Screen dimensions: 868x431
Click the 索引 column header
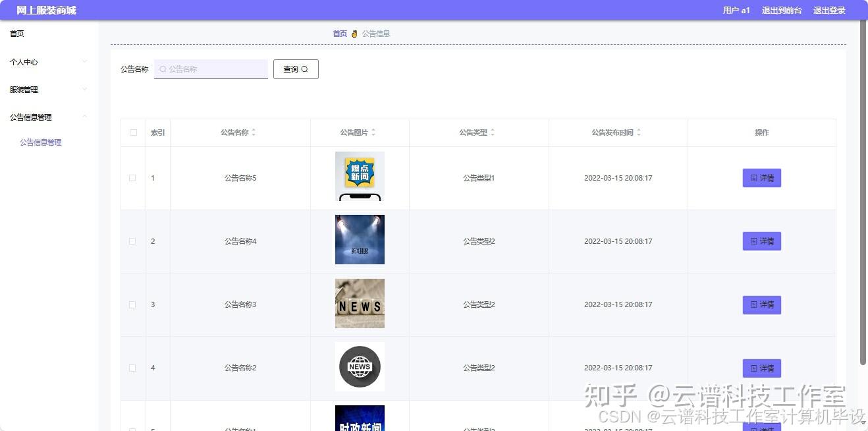point(158,132)
